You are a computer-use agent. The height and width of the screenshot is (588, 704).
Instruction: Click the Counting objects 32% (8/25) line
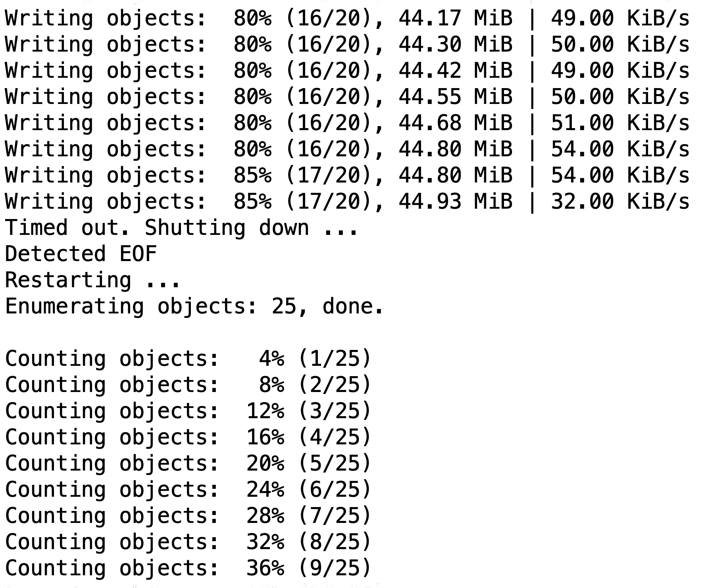click(188, 542)
